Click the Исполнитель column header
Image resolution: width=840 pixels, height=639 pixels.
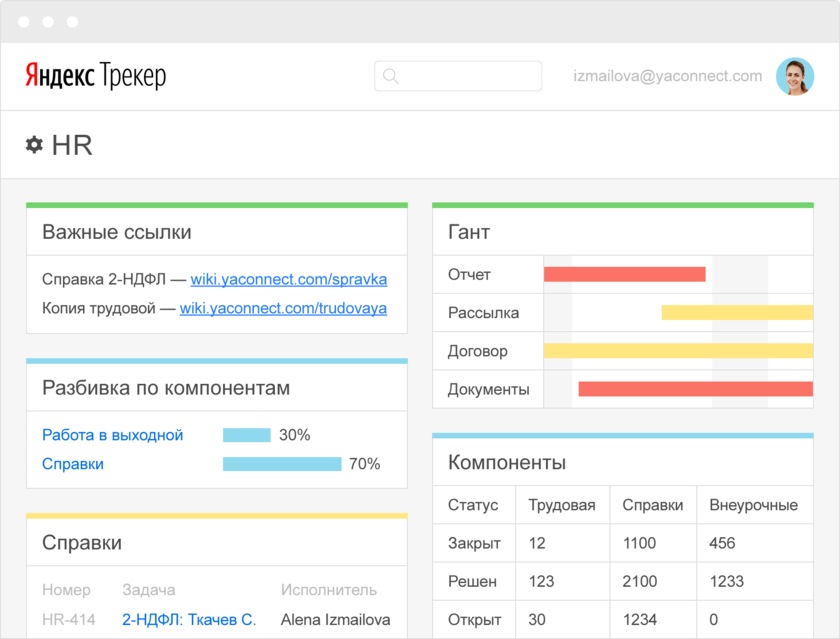pos(329,590)
